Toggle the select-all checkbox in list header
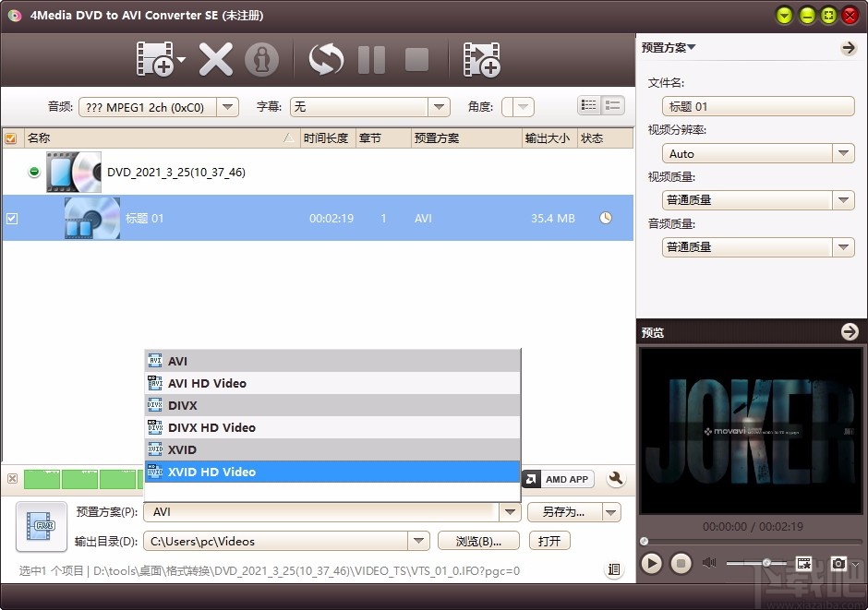 pyautogui.click(x=12, y=138)
